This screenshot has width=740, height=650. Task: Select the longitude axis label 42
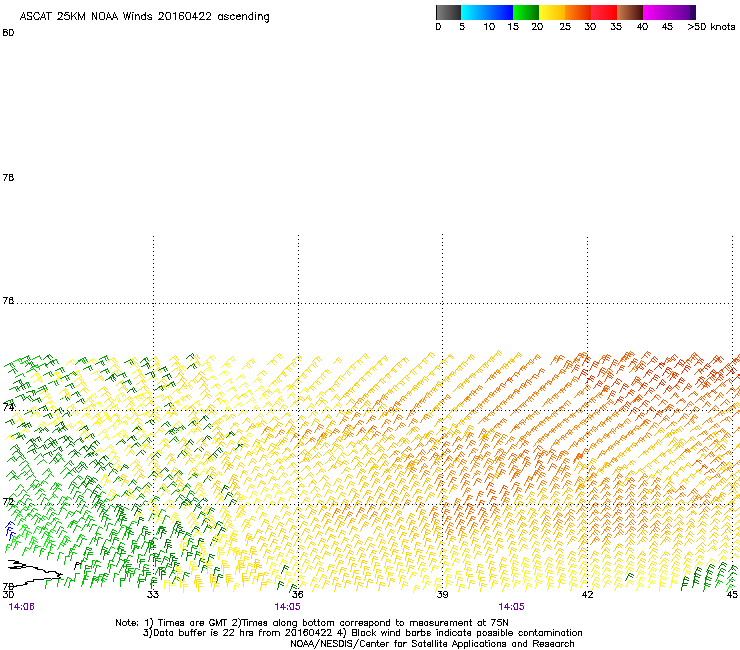click(587, 594)
